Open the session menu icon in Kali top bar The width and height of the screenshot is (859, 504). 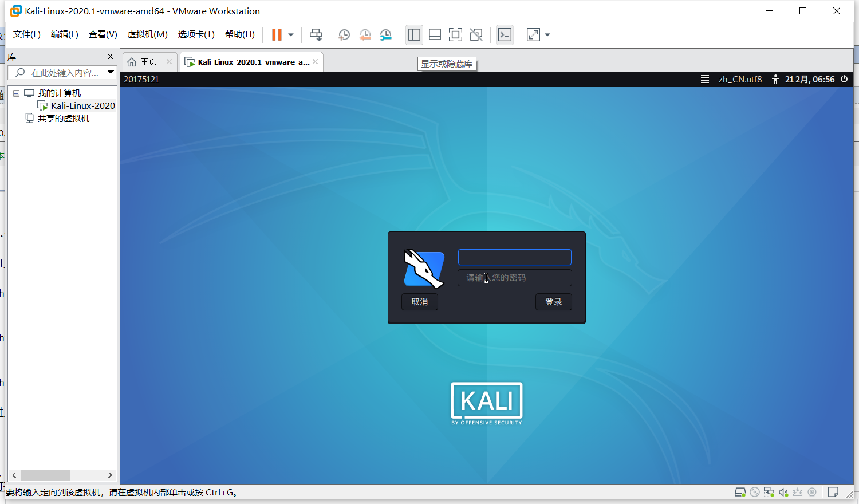705,79
